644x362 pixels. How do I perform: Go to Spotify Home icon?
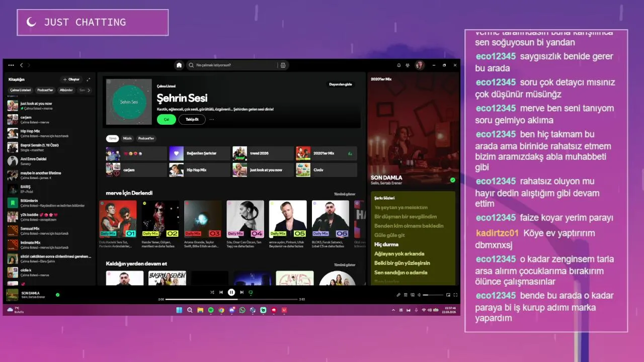179,65
